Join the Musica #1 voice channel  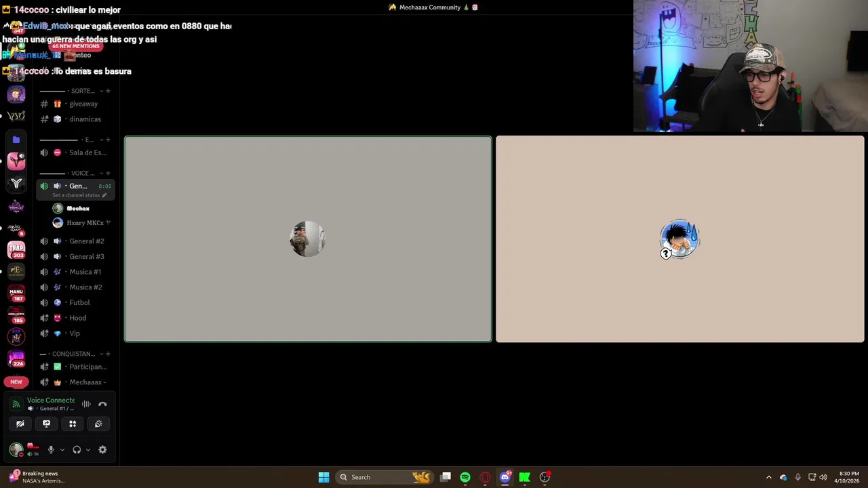click(75, 272)
